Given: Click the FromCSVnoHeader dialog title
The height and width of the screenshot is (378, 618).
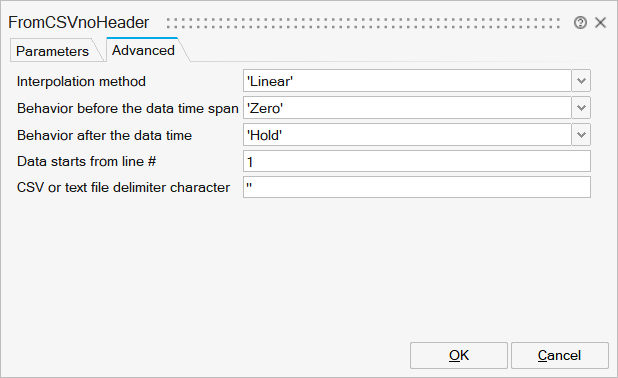Looking at the screenshot, I should pyautogui.click(x=79, y=22).
